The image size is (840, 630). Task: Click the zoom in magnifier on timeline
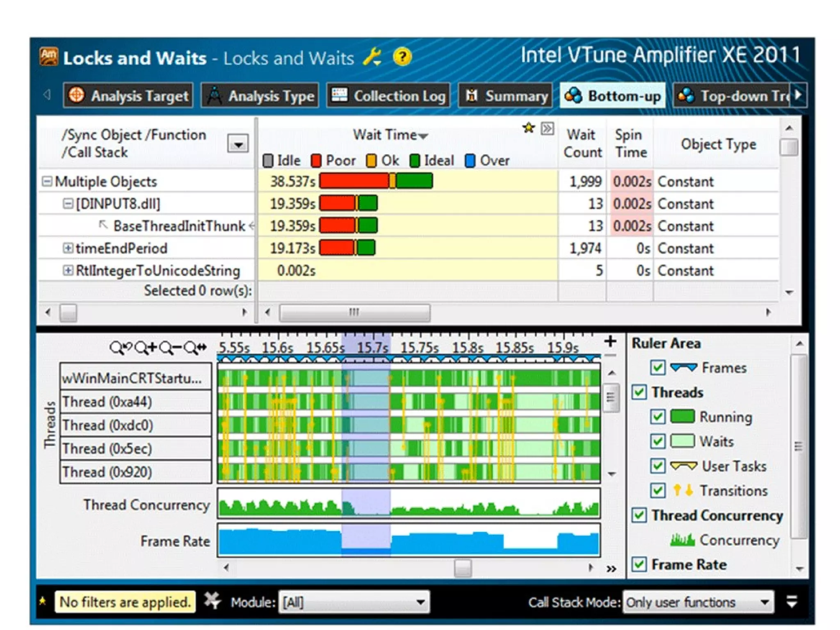coord(146,348)
